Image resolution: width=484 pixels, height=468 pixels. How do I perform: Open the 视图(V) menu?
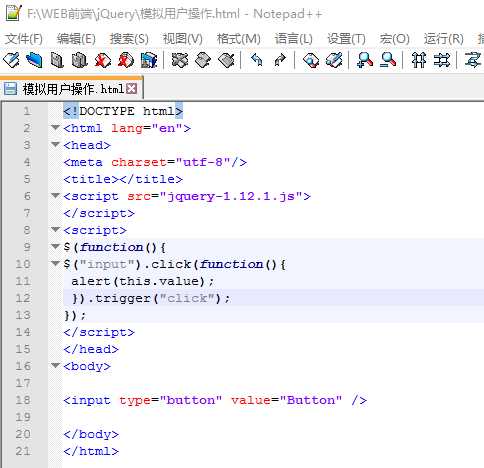(183, 39)
